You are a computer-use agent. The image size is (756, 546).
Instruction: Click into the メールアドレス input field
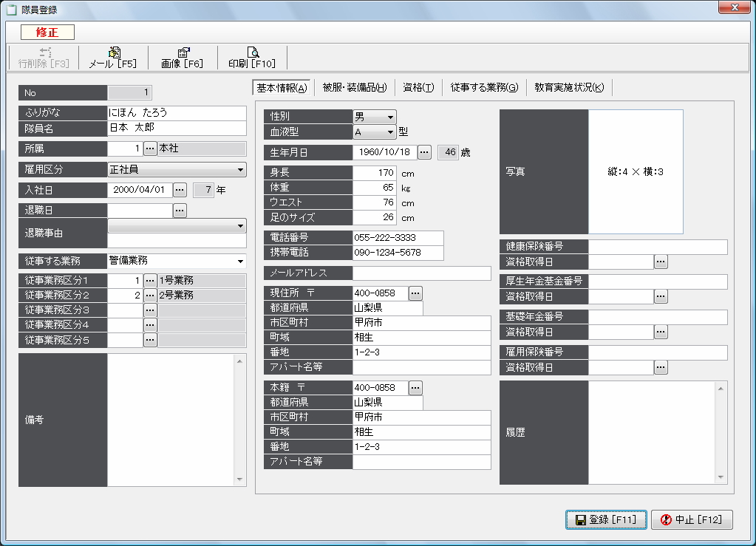[x=421, y=273]
